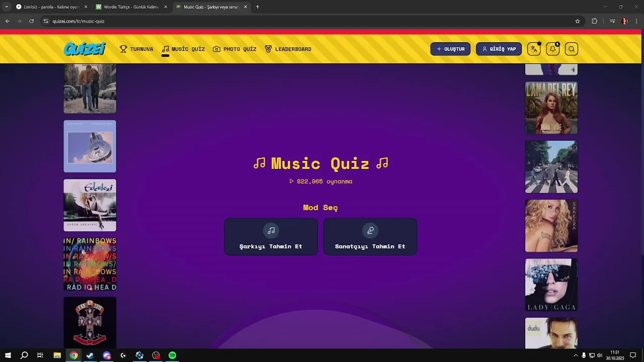
Task: Go back with the browser back arrow
Action: (x=8, y=21)
